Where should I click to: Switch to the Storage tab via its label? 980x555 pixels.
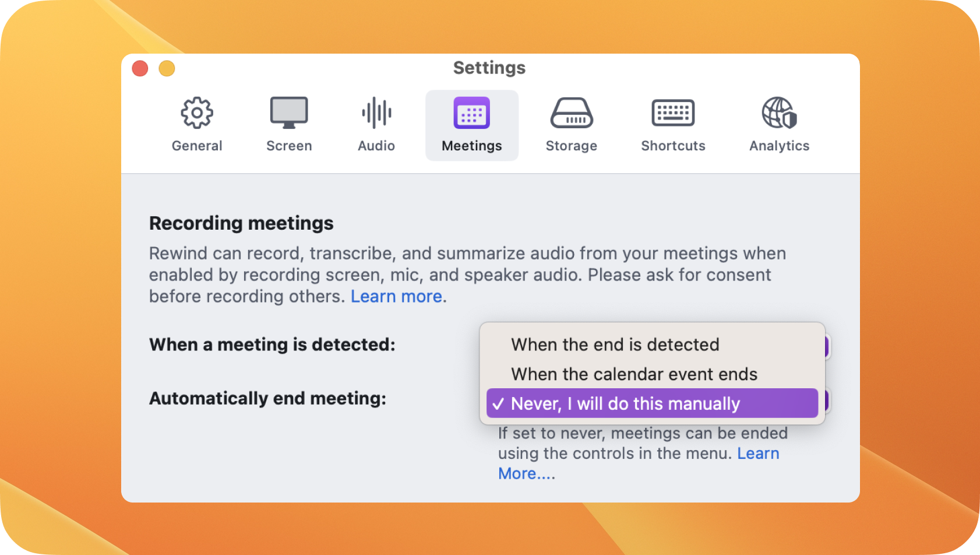pyautogui.click(x=571, y=146)
